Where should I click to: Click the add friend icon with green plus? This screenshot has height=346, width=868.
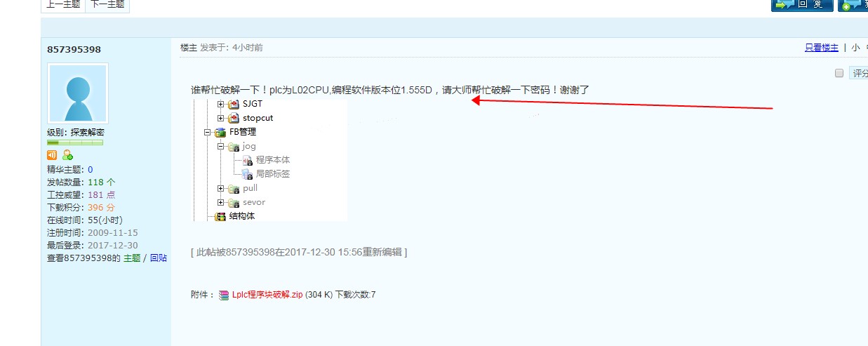pos(67,155)
